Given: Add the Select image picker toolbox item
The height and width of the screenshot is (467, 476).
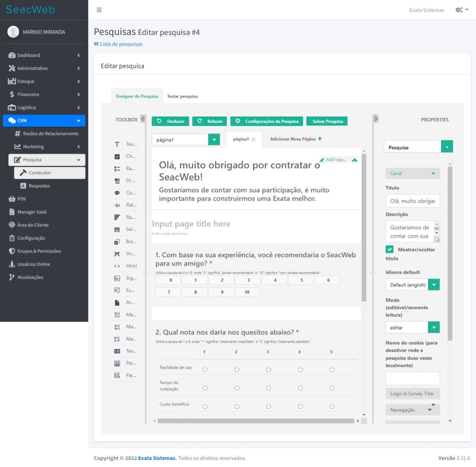Looking at the screenshot, I should click(x=126, y=229).
